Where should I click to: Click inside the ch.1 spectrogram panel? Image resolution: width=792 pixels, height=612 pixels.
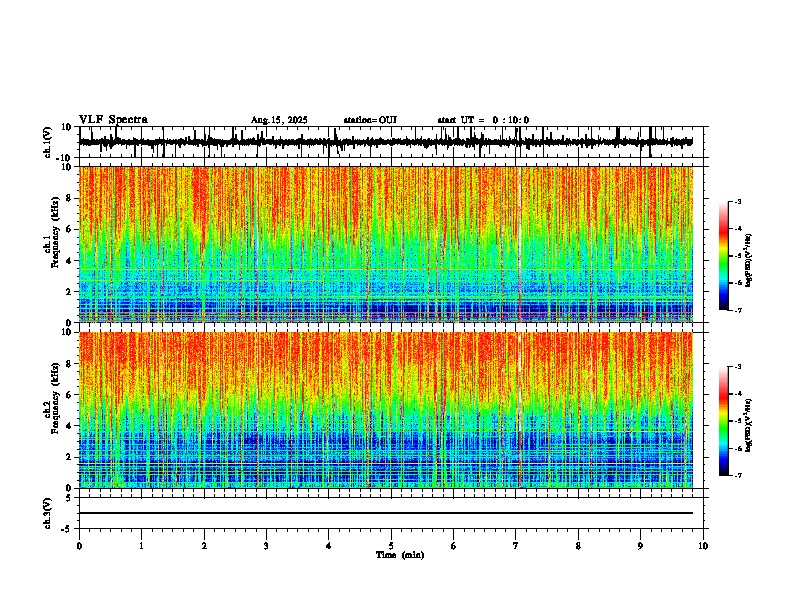[386, 244]
